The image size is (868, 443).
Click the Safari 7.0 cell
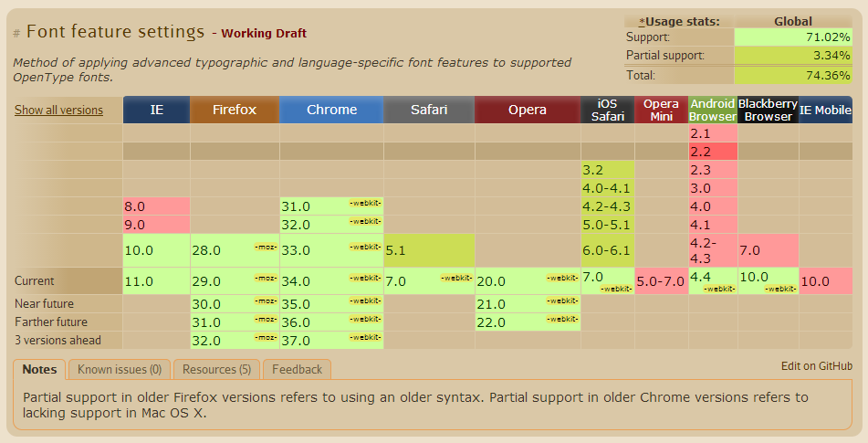coord(429,281)
